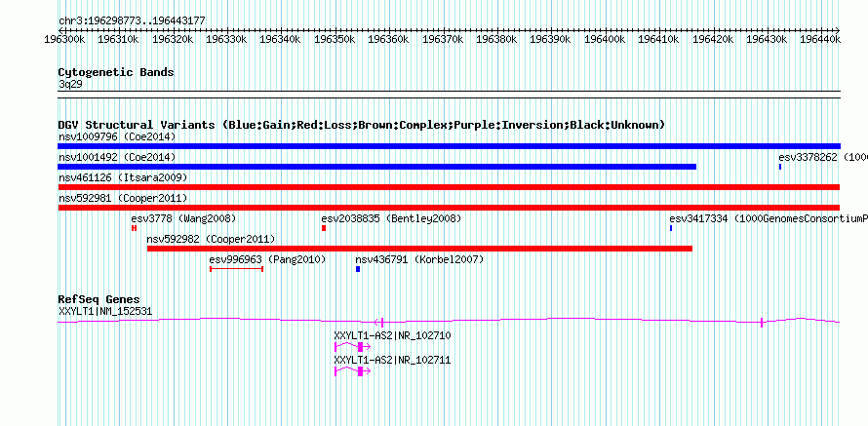Open the esv996963 (Pang2010) label
This screenshot has width=868, height=426.
(x=267, y=259)
